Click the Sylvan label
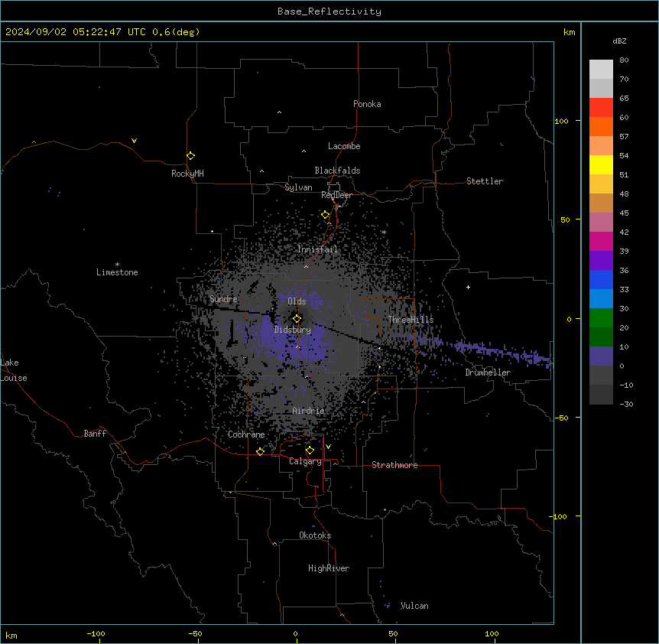Image resolution: width=659 pixels, height=644 pixels. tap(298, 187)
